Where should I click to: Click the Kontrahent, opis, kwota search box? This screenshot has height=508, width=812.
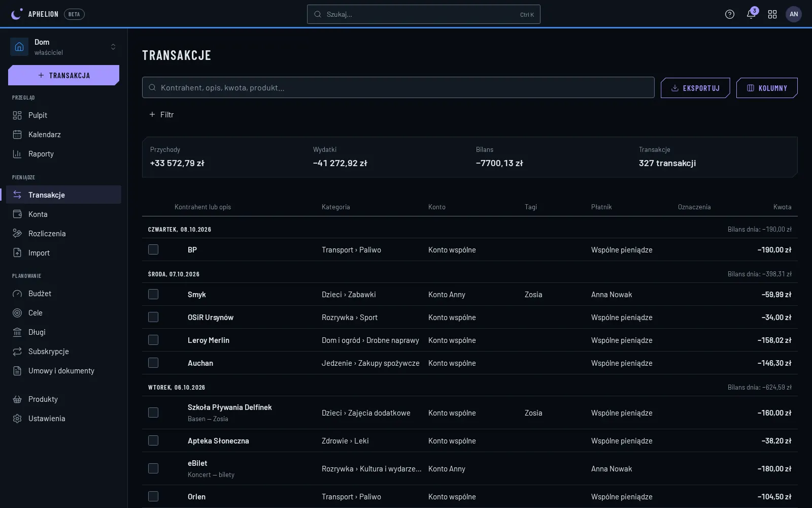(x=398, y=87)
